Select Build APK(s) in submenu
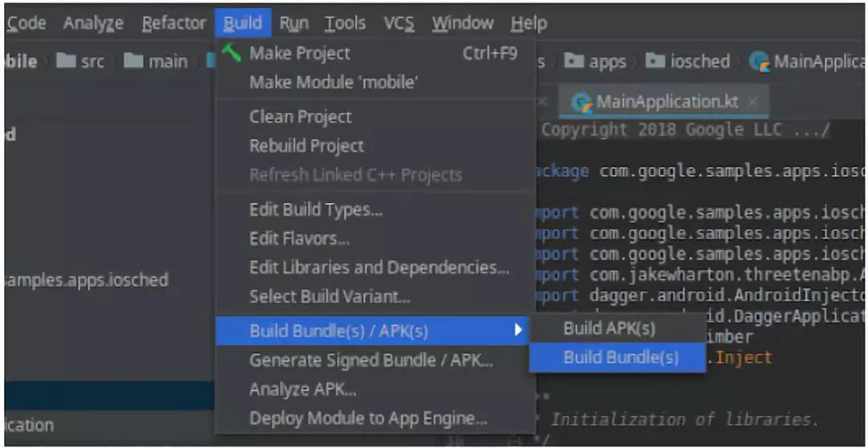This screenshot has width=868, height=448. 617,328
